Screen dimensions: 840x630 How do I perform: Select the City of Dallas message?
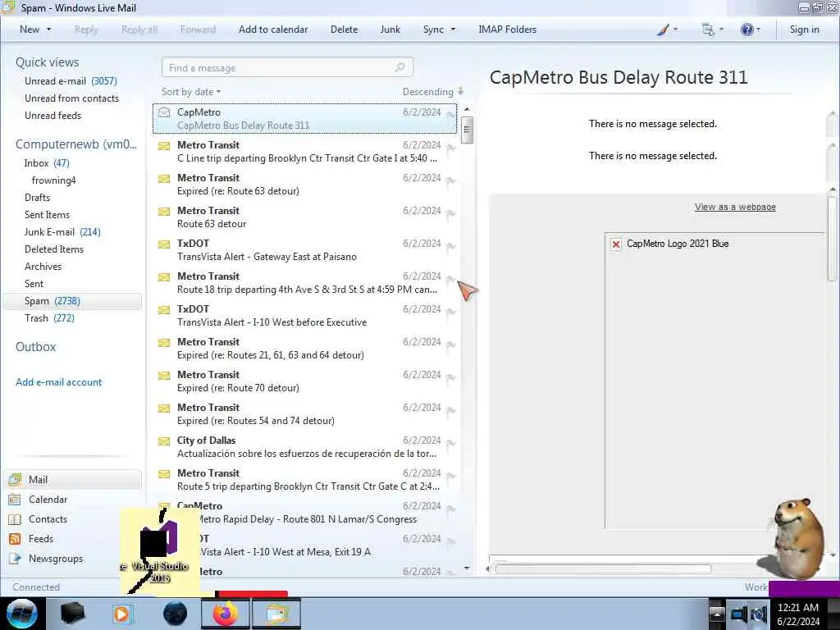point(305,447)
